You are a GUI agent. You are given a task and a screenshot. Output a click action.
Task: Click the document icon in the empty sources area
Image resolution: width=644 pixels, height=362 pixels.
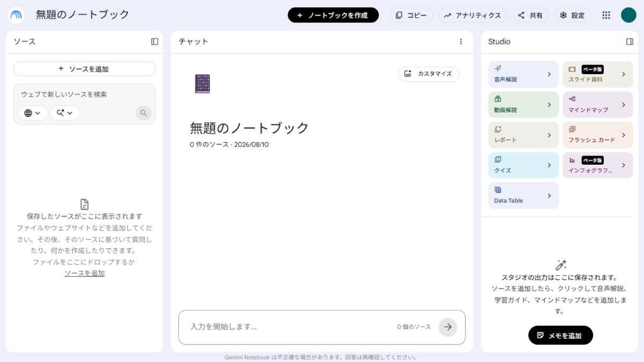coord(84,204)
